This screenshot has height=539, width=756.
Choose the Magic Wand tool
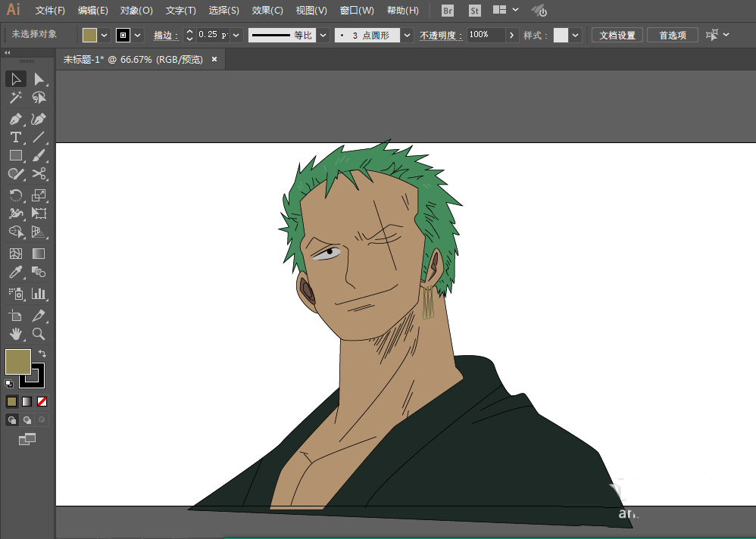(x=15, y=98)
